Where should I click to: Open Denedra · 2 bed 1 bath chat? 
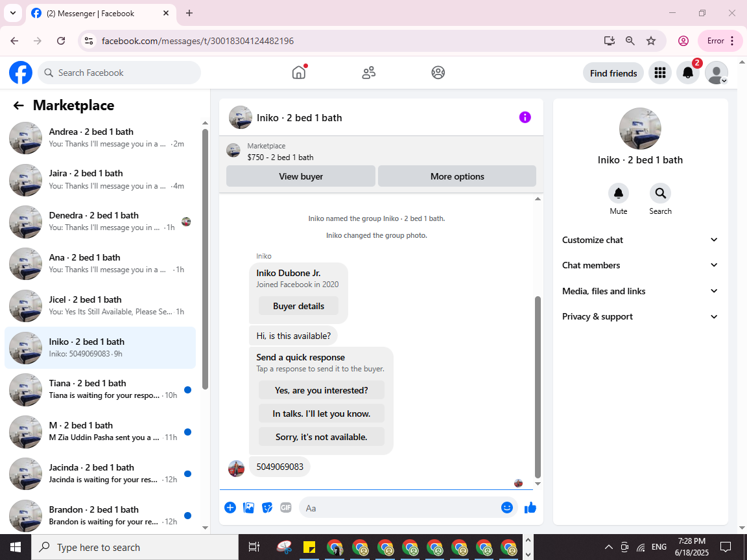pos(100,222)
